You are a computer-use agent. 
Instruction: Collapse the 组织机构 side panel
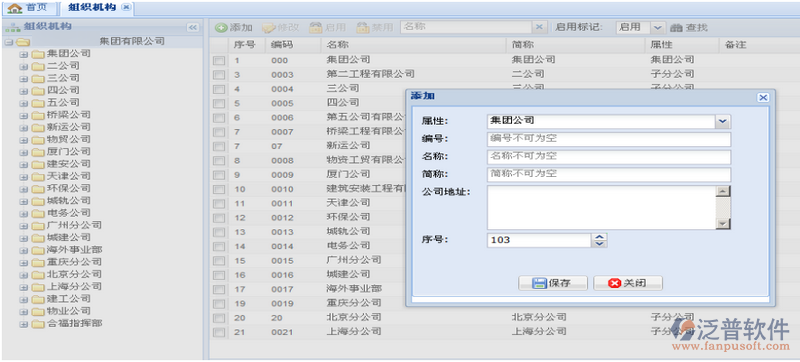point(193,28)
